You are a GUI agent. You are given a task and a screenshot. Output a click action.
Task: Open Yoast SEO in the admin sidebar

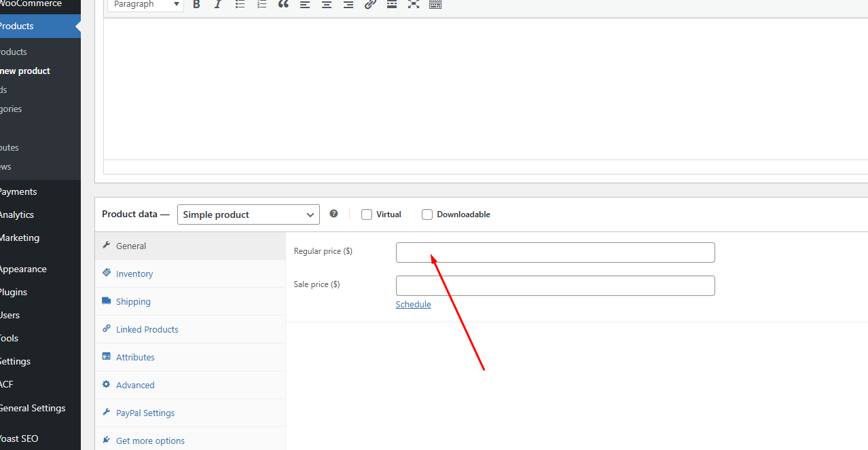point(19,438)
